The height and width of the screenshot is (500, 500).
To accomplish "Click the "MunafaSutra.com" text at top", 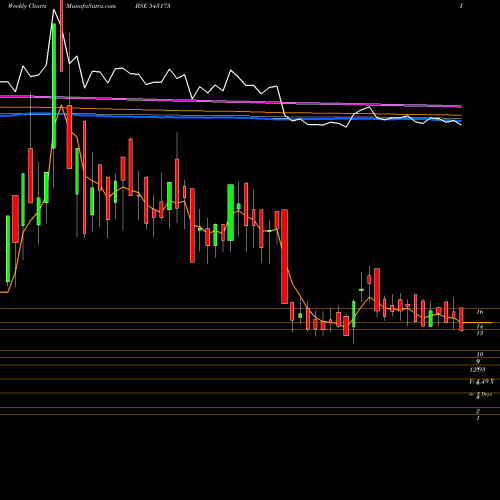I will (91, 6).
